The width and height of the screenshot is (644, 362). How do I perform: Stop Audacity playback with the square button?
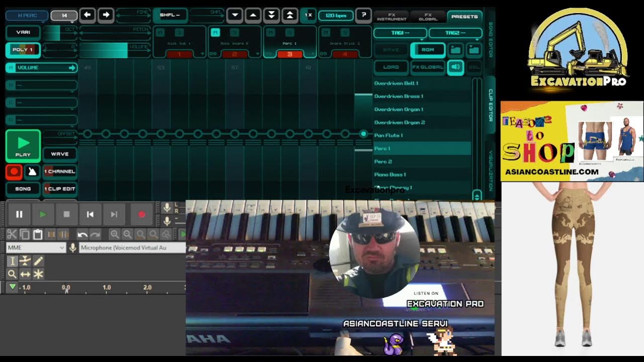coord(66,214)
